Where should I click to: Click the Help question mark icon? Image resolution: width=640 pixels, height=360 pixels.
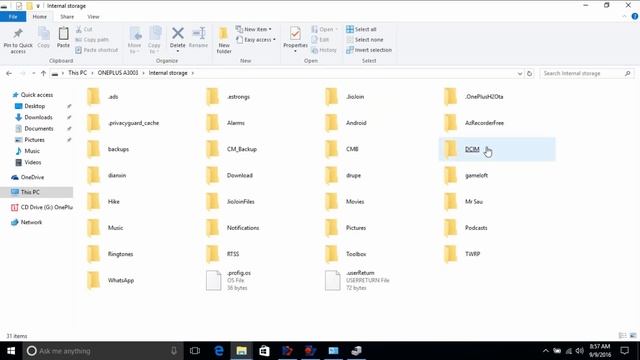635,17
